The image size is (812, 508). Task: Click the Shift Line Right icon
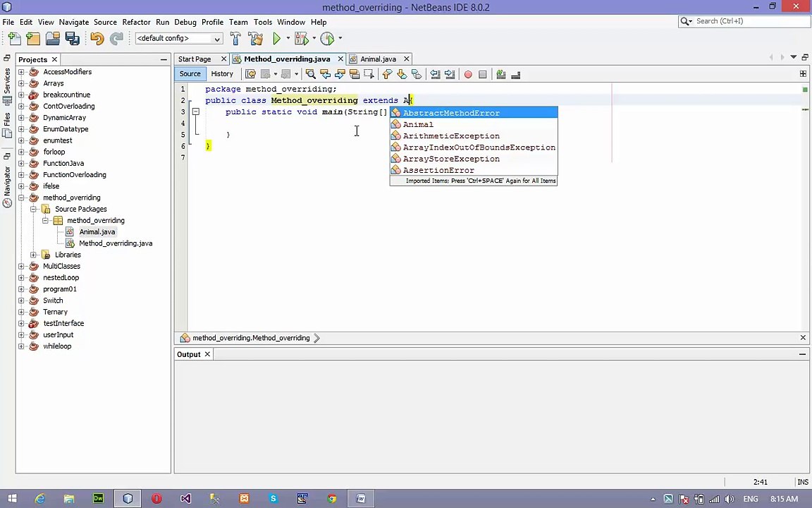(x=450, y=74)
